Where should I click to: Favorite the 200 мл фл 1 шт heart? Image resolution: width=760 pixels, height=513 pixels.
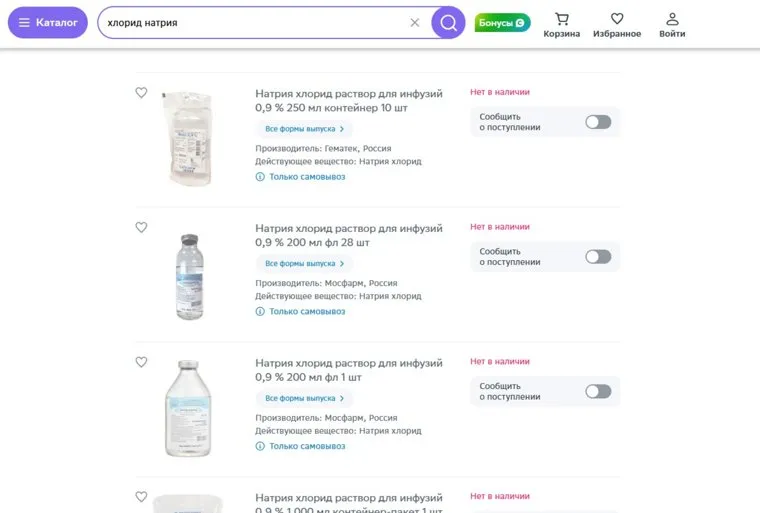[141, 363]
